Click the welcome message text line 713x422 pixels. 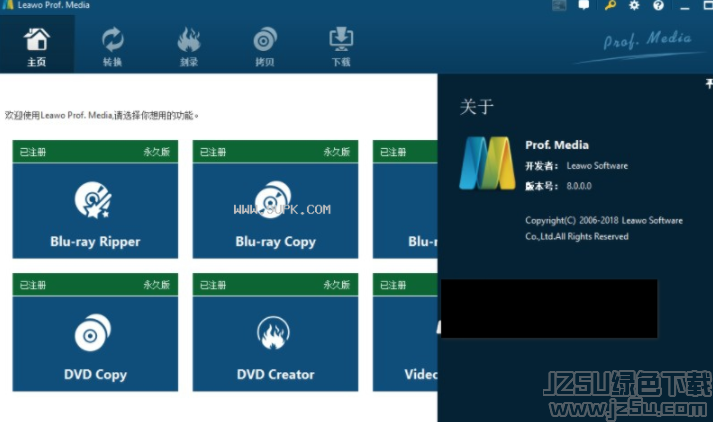[x=101, y=116]
